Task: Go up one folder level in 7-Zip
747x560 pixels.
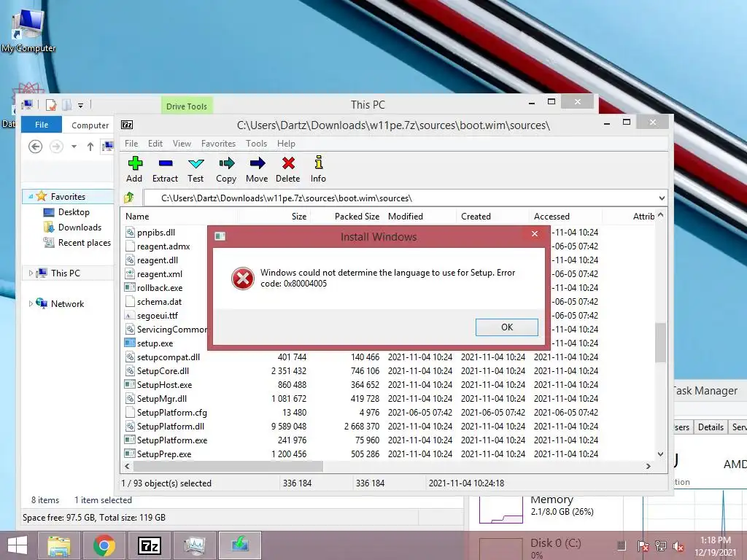Action: click(x=129, y=198)
